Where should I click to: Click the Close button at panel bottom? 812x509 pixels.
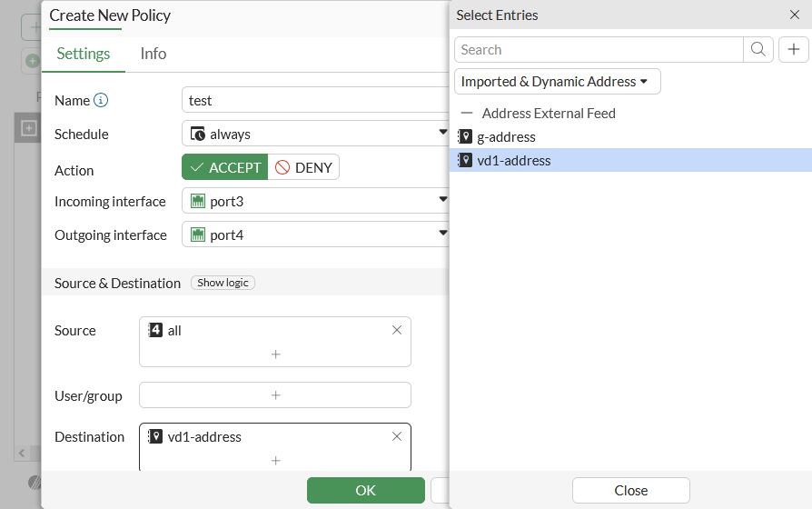pos(630,490)
